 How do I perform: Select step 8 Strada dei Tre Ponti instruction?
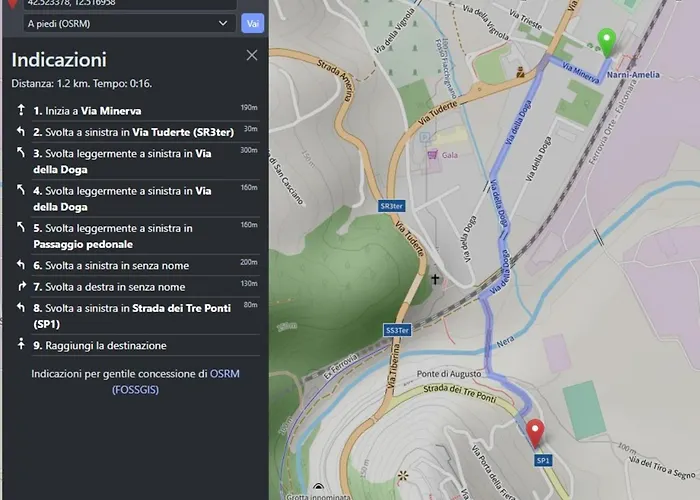135,316
